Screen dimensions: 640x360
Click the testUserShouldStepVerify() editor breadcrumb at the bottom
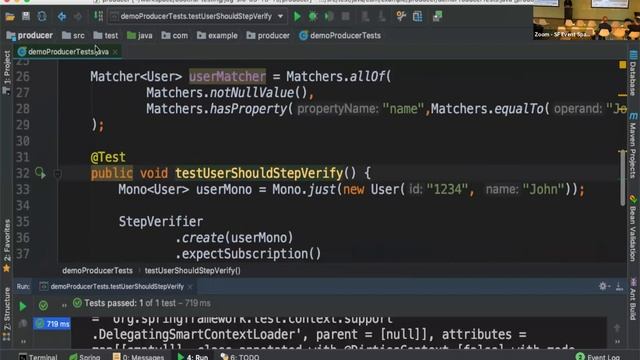tap(192, 271)
